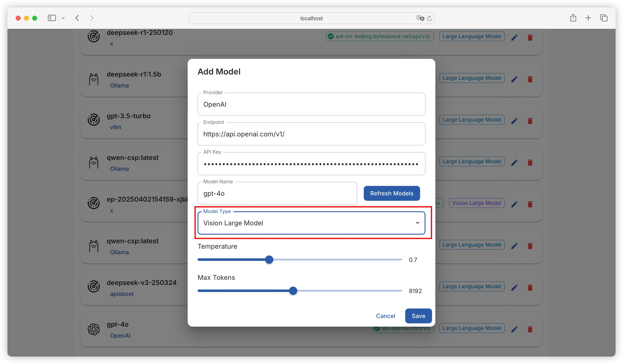Screen dimensions: 623x364
Task: Show Safari tab overview
Action: click(x=604, y=18)
